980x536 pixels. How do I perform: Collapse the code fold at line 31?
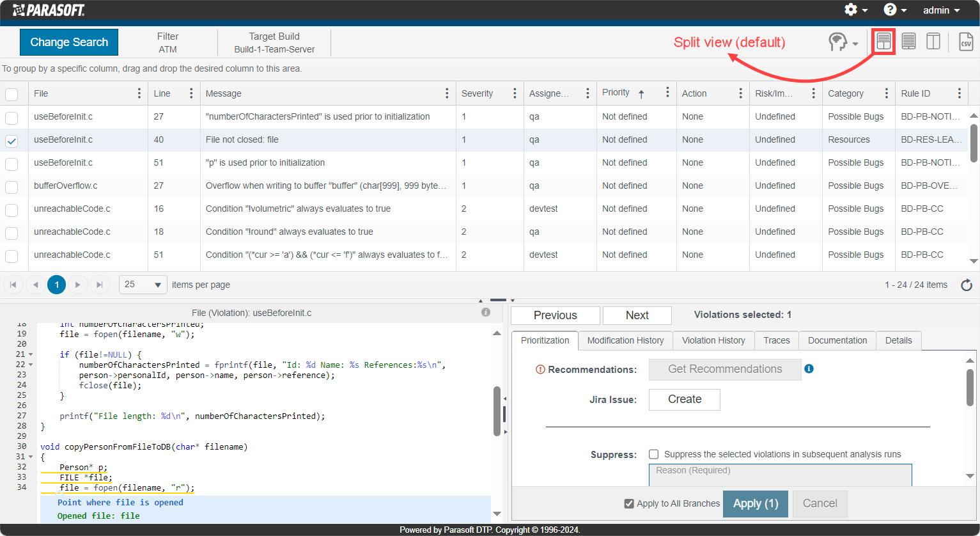(x=31, y=457)
